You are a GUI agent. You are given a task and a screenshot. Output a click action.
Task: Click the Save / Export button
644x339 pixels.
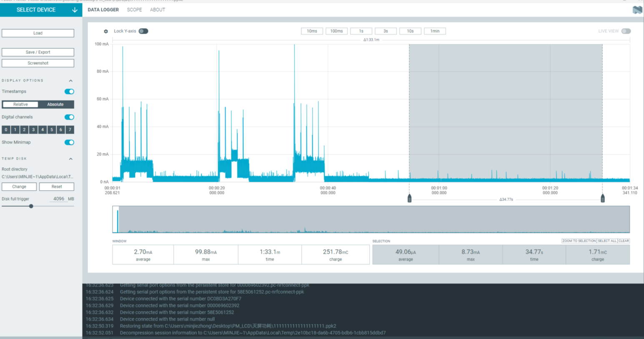(38, 52)
